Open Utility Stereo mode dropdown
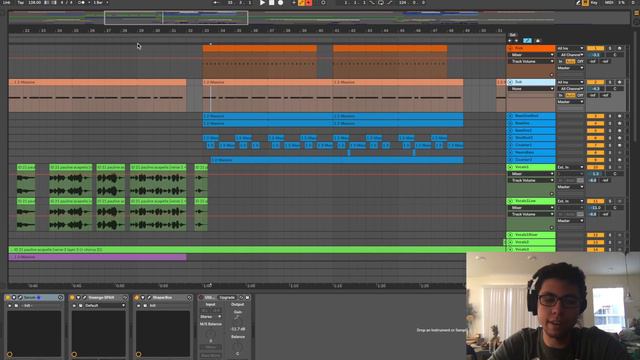The width and height of the screenshot is (640, 360). pos(211,317)
